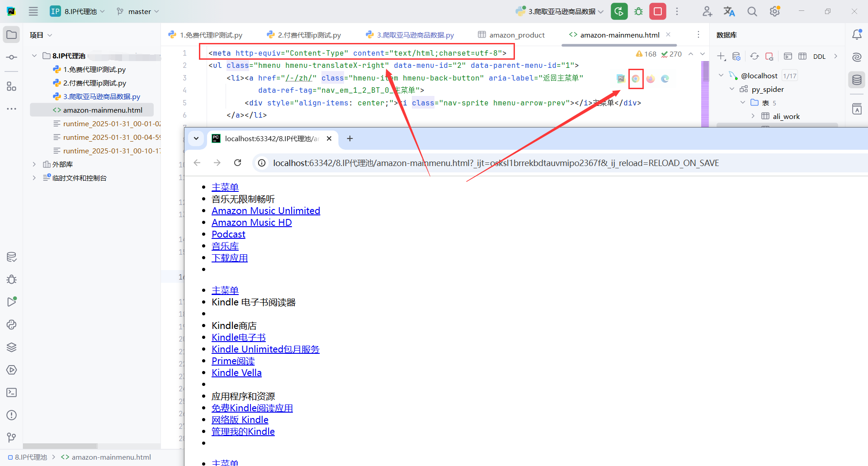Click the Amazon Music Unlimited link in browser
Viewport: 868px width, 466px height.
(266, 211)
